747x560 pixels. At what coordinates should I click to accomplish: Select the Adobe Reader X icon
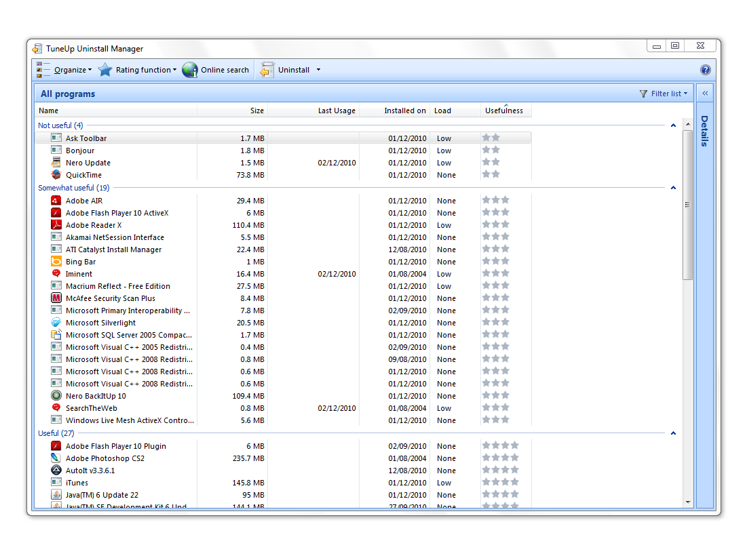click(x=56, y=225)
